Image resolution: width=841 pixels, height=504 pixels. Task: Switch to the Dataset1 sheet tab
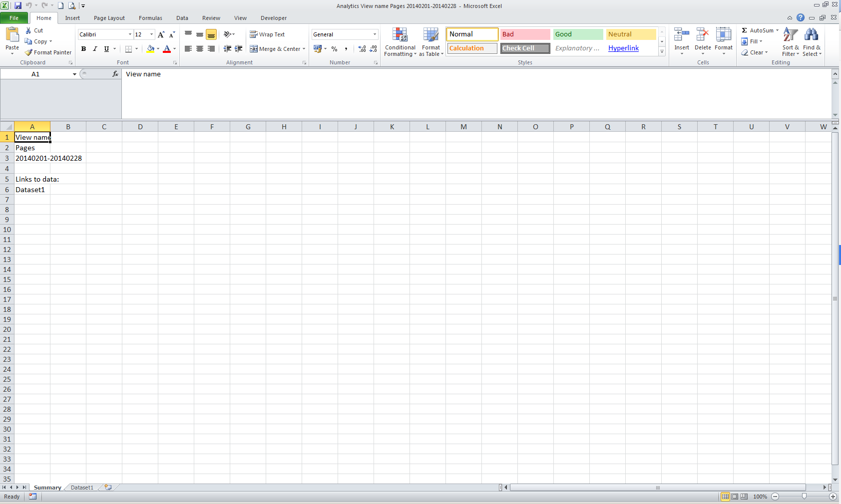(82, 488)
